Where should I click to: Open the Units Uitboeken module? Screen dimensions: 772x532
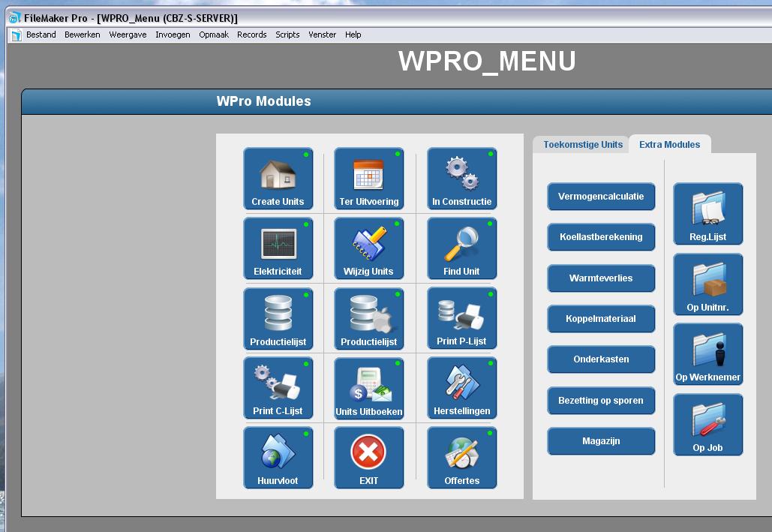(x=369, y=389)
